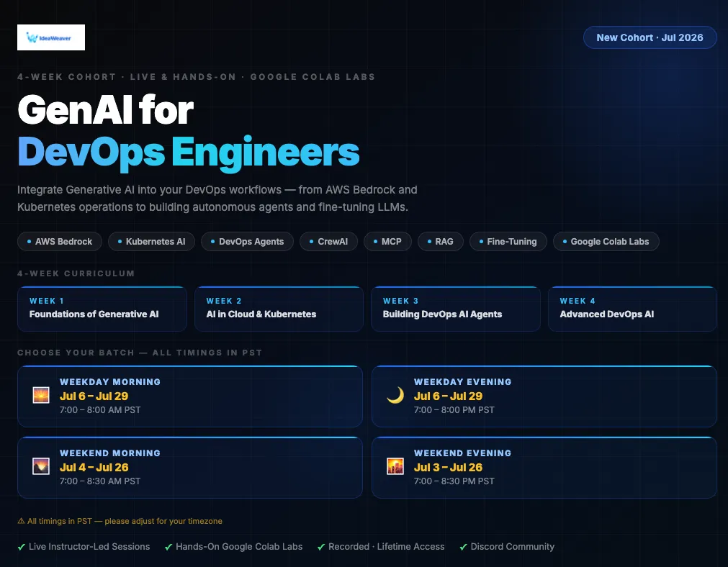The width and height of the screenshot is (728, 567).
Task: Click the IdeaWeaver logo
Action: (51, 37)
